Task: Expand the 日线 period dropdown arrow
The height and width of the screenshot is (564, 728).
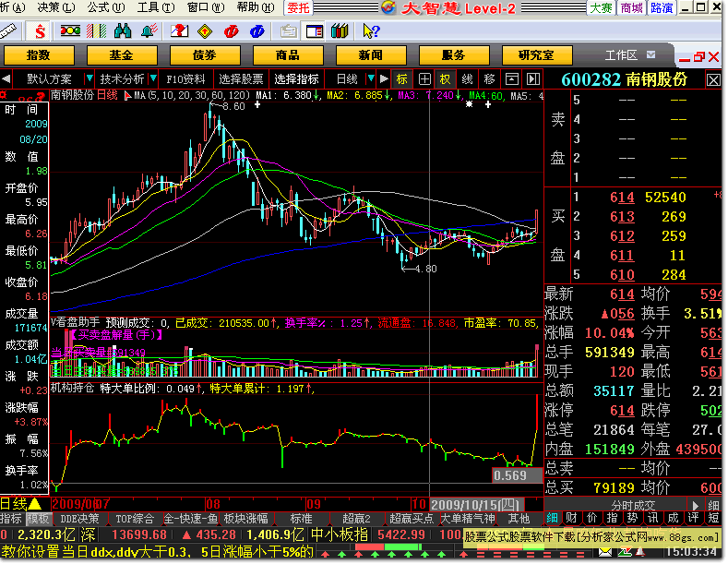Action: (x=371, y=79)
